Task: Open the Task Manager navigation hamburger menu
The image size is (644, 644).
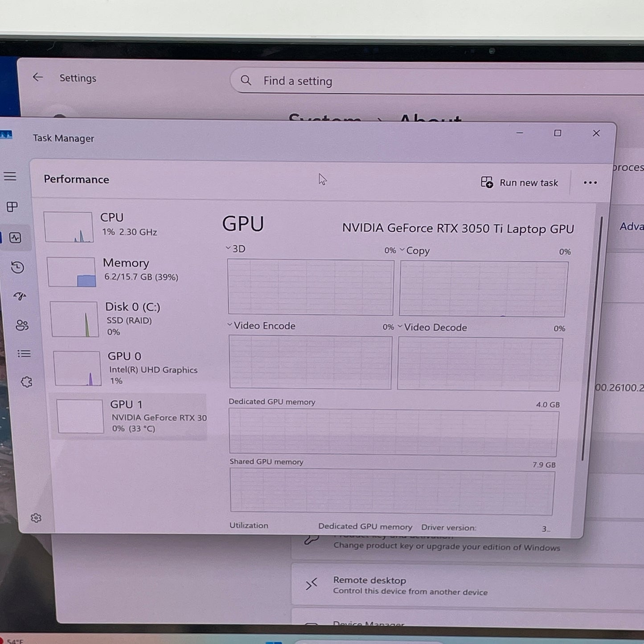Action: pyautogui.click(x=11, y=176)
